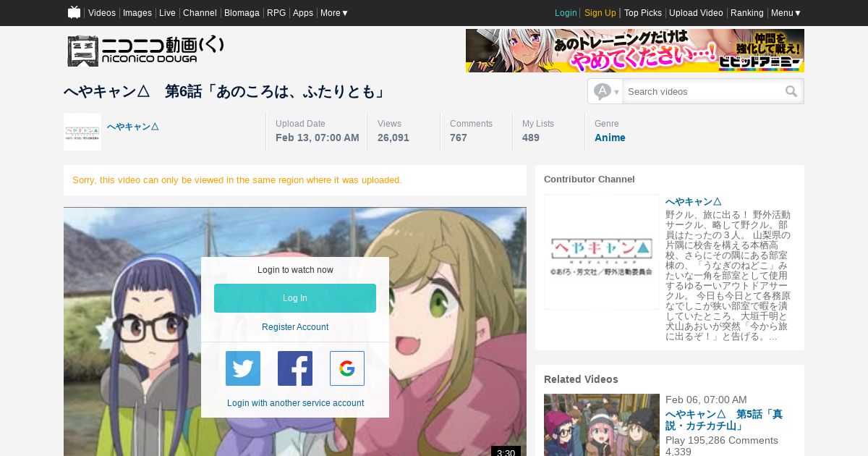Open the Channel menu item
The width and height of the screenshot is (868, 456).
coord(200,13)
